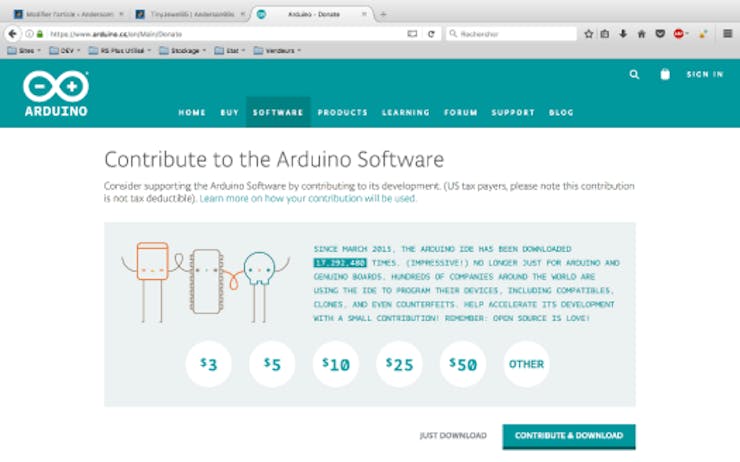Click the highlighted download count 17,292,480

(x=340, y=262)
